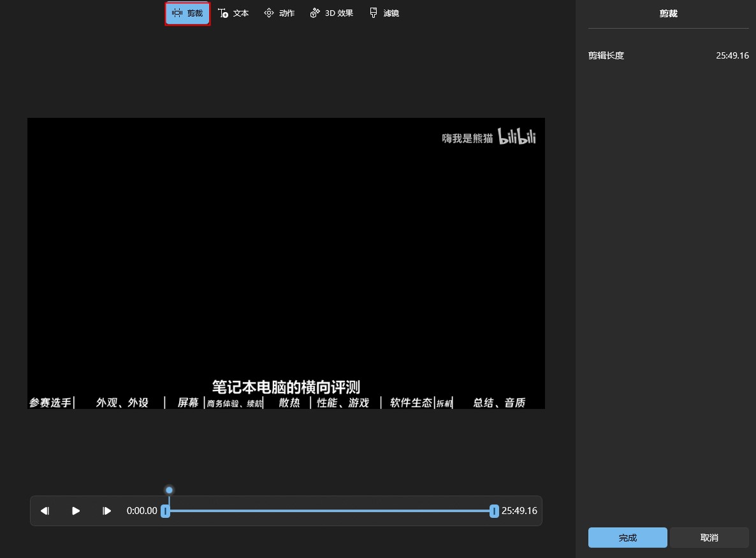The width and height of the screenshot is (756, 558).
Task: Click the center of the video preview
Action: (x=286, y=263)
